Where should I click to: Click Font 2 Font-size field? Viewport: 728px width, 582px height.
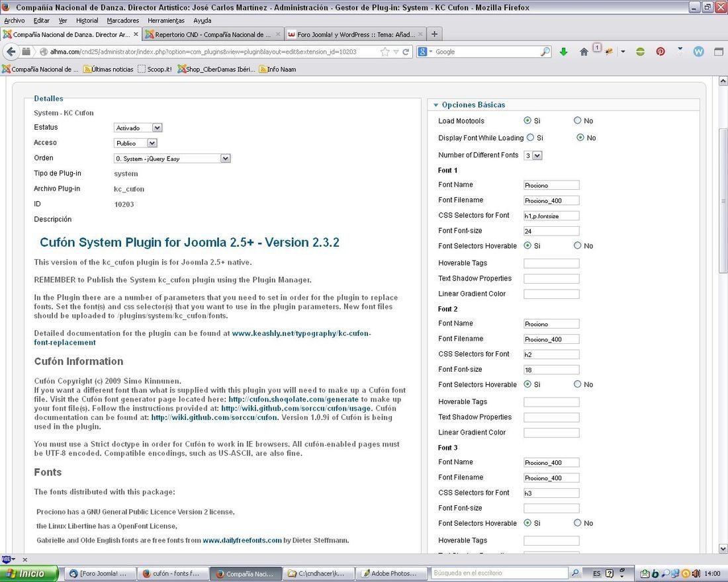[551, 370]
